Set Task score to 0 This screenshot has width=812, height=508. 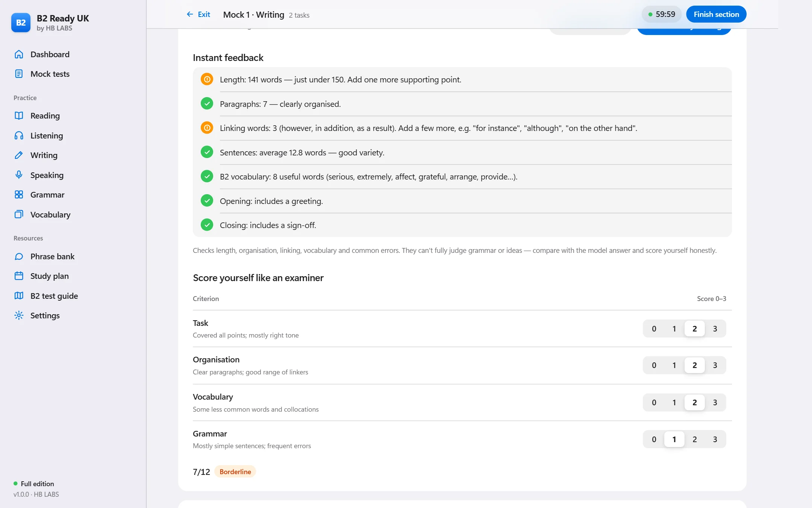pos(654,329)
